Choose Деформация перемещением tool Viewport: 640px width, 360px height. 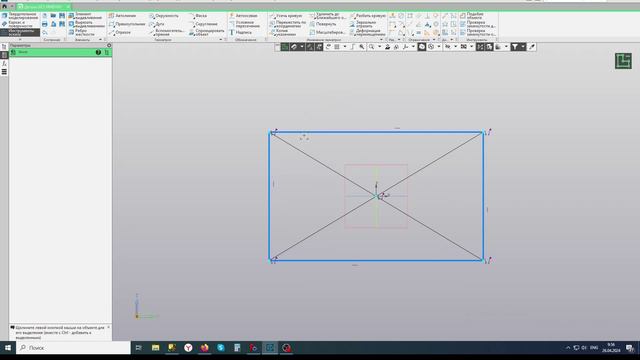(367, 32)
